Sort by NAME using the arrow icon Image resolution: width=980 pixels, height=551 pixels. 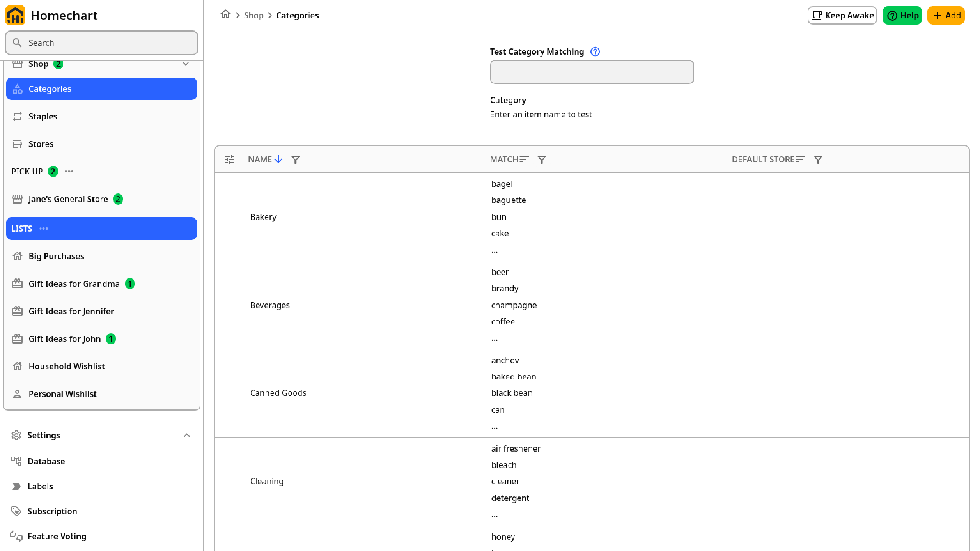point(279,159)
